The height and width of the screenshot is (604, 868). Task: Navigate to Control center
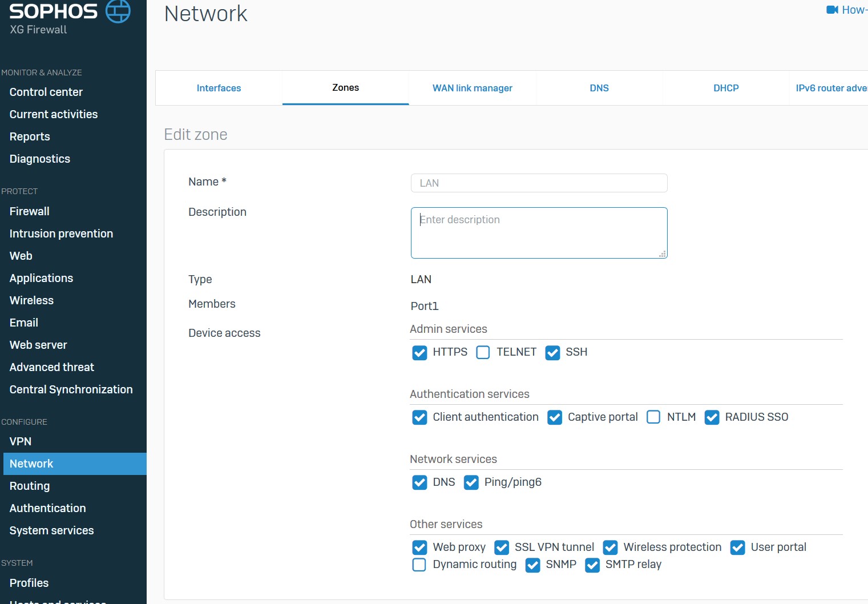pos(46,92)
